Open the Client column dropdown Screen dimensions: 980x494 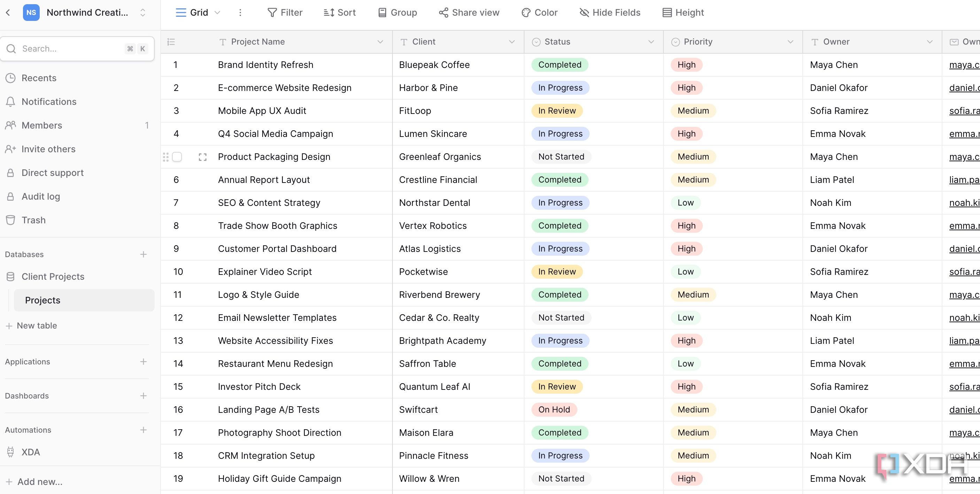click(512, 42)
